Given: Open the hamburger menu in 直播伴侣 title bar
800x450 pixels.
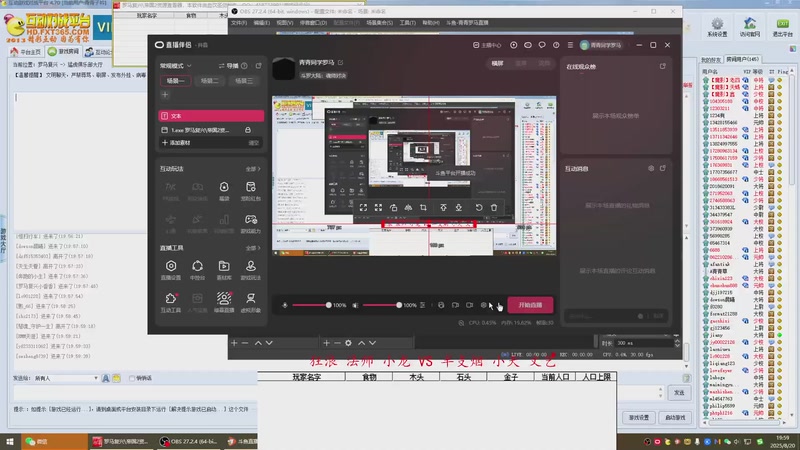Looking at the screenshot, I should tap(570, 45).
